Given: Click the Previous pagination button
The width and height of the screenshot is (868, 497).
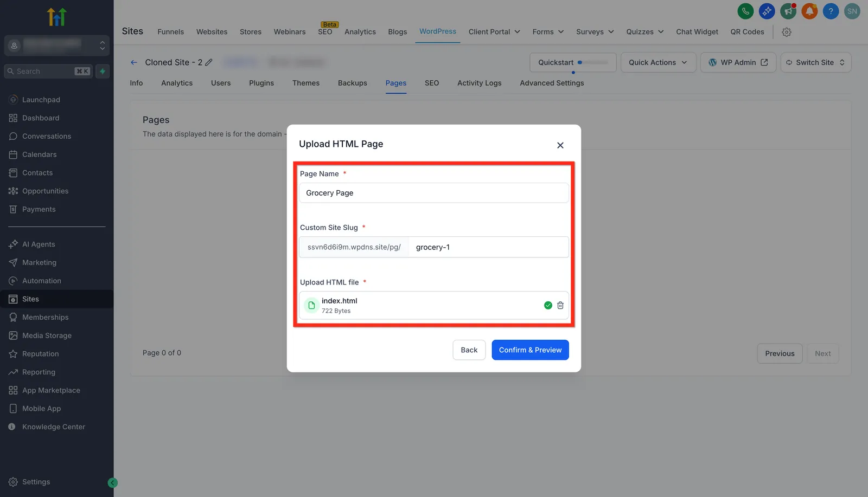Looking at the screenshot, I should [x=780, y=353].
